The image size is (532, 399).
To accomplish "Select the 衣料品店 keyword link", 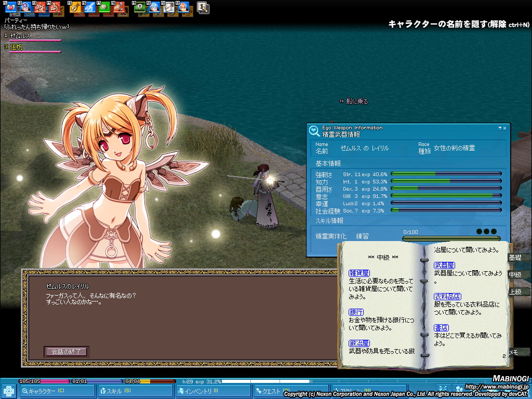I will pos(447,297).
